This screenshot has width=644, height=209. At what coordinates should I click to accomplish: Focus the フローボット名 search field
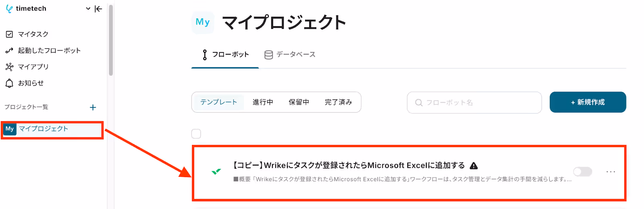click(x=474, y=103)
